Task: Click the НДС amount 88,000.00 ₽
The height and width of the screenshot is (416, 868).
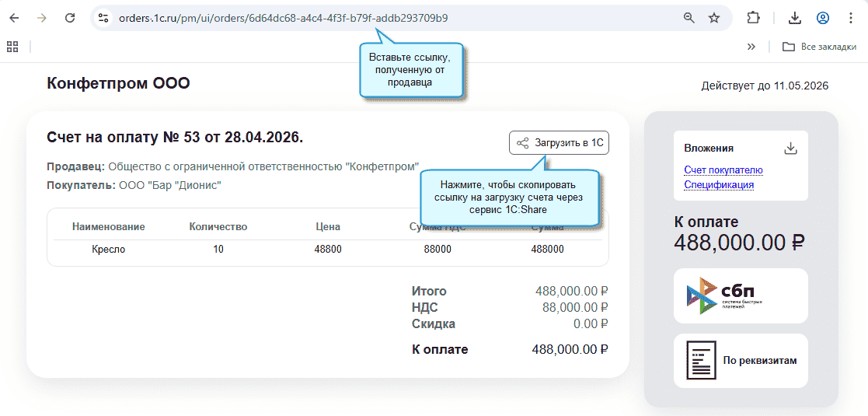Action: pyautogui.click(x=575, y=307)
